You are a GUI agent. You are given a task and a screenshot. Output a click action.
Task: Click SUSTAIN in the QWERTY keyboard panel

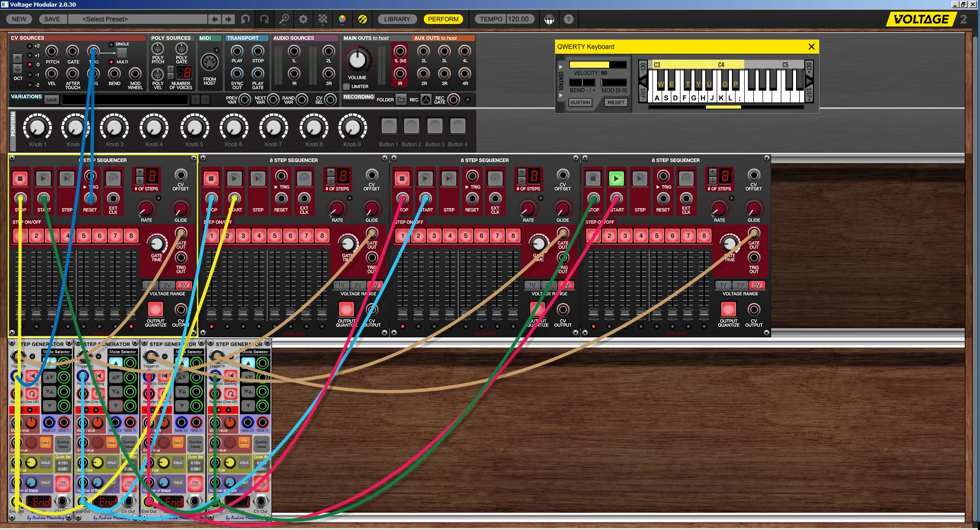pyautogui.click(x=581, y=102)
